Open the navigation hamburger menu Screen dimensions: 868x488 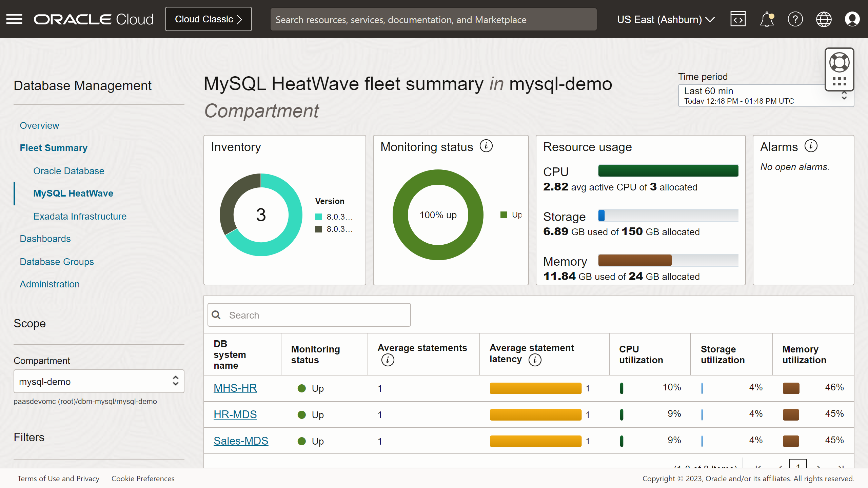click(x=14, y=19)
